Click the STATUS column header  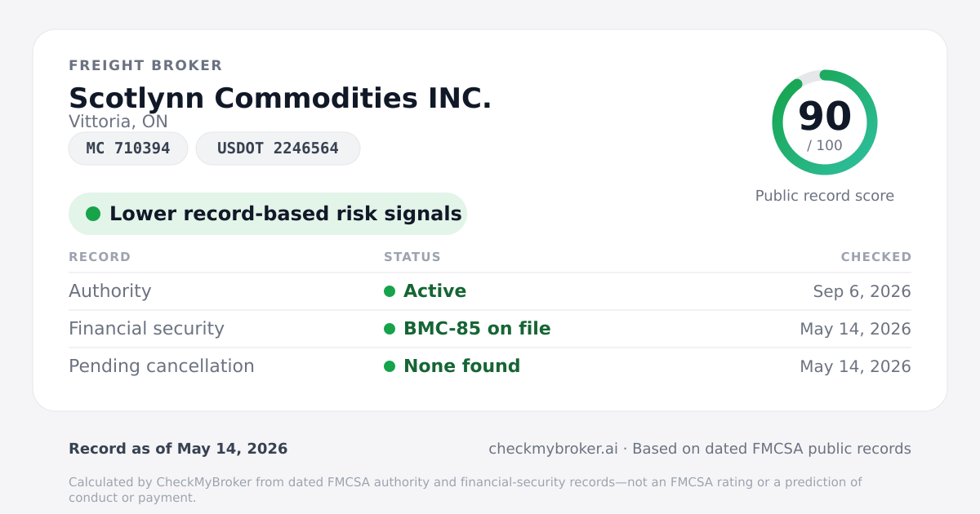pos(412,257)
